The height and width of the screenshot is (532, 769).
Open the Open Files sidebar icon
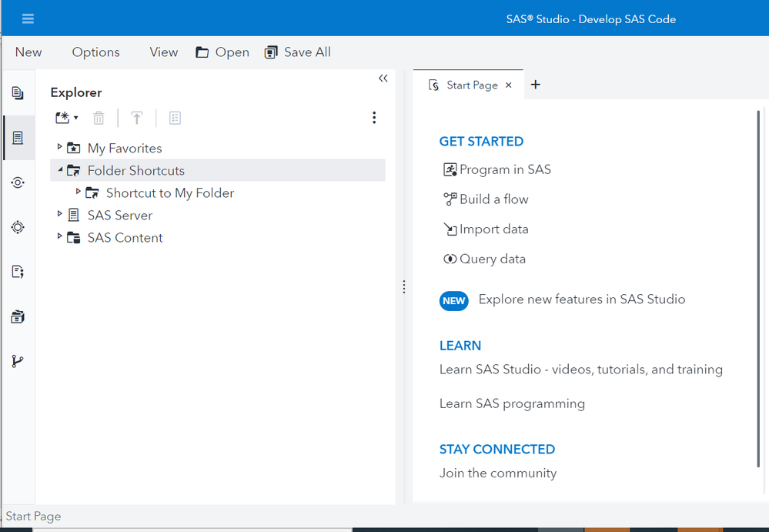click(18, 93)
